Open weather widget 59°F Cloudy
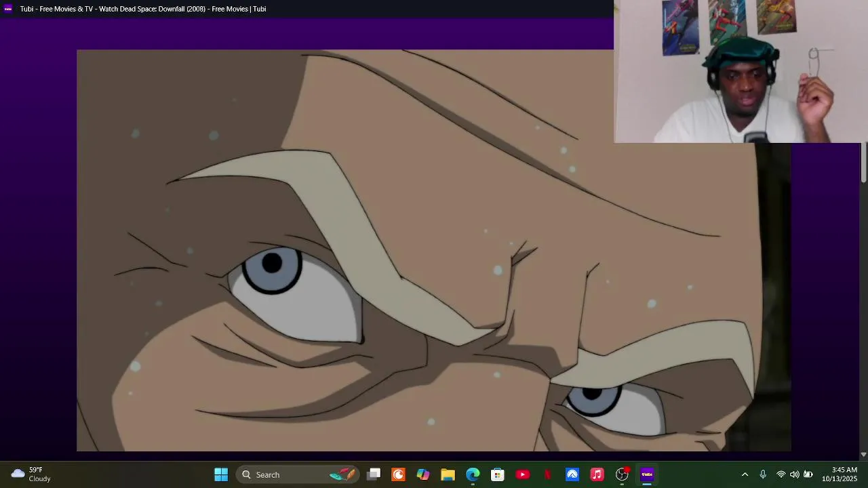 [32, 474]
